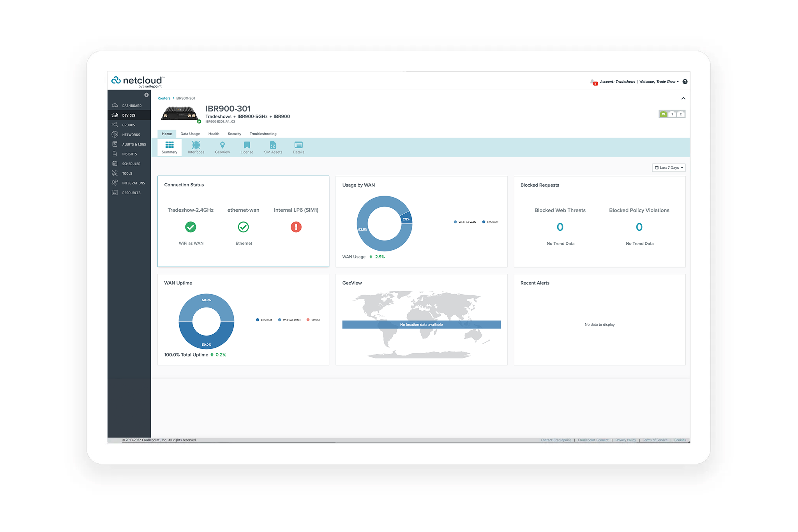Click the 7.5% Ethernet donut segment
The height and width of the screenshot is (532, 798).
coord(406,218)
